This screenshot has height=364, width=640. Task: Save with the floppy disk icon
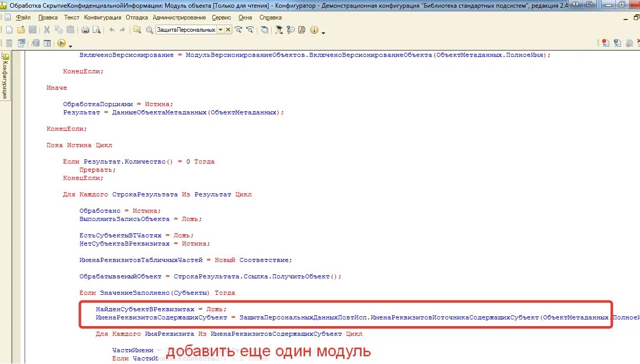32,30
